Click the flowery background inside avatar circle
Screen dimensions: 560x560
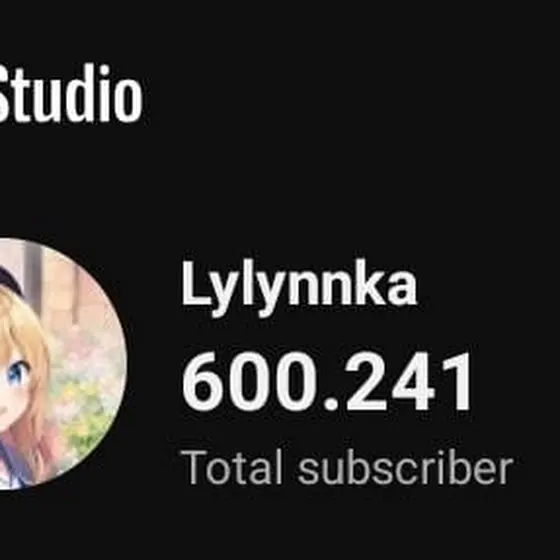[x=89, y=375]
